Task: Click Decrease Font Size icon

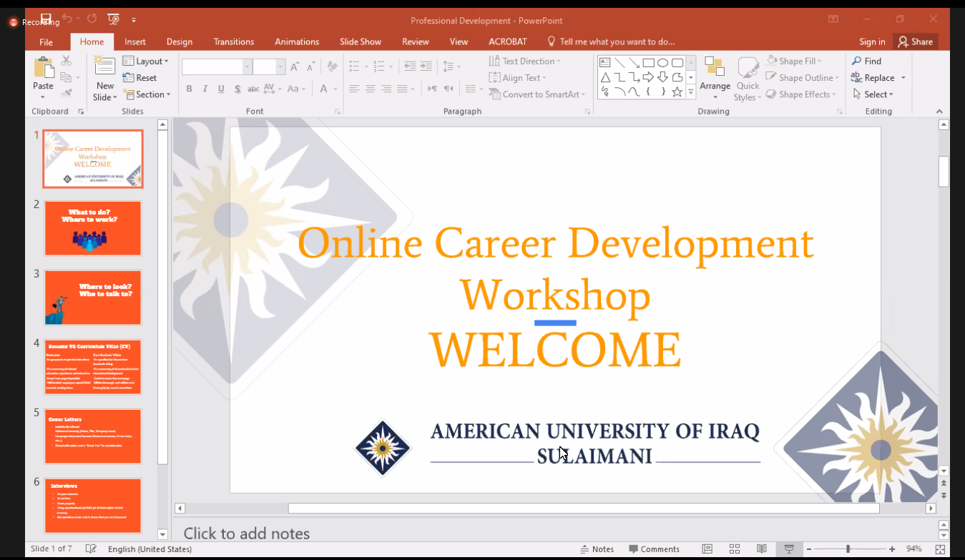Action: 310,67
